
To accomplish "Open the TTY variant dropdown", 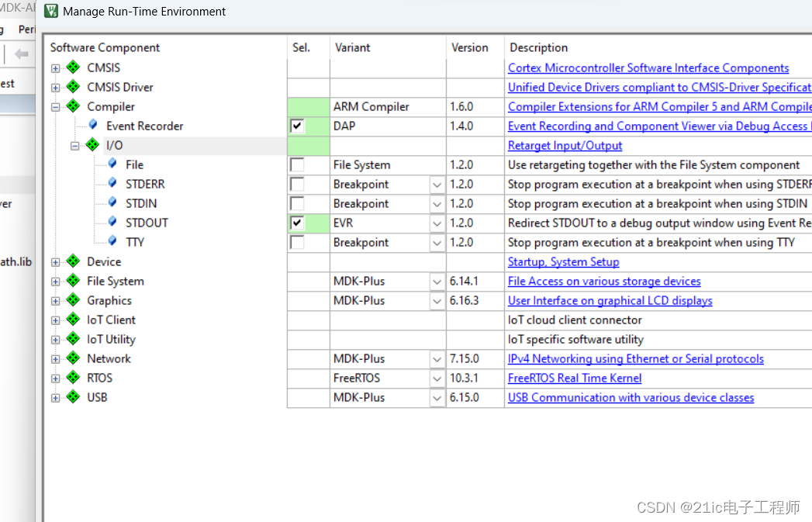I will 437,243.
